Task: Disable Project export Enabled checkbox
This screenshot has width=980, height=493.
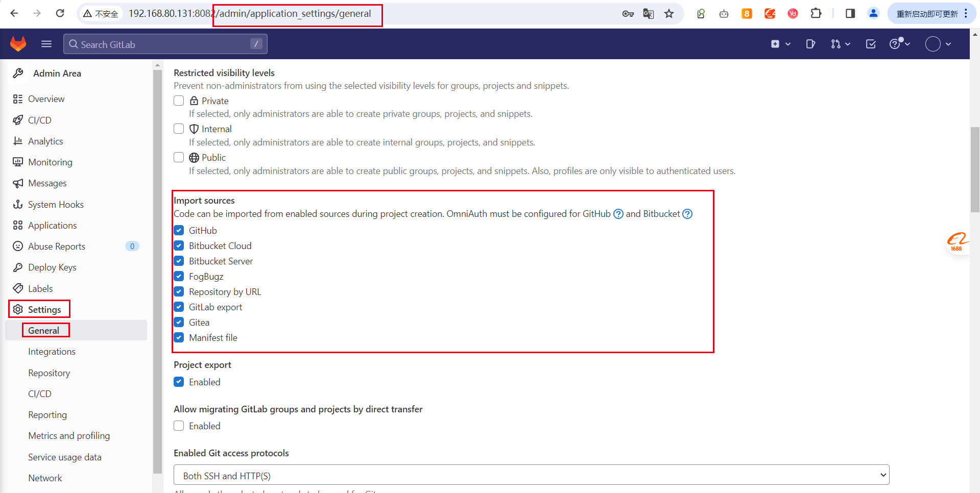Action: [179, 382]
